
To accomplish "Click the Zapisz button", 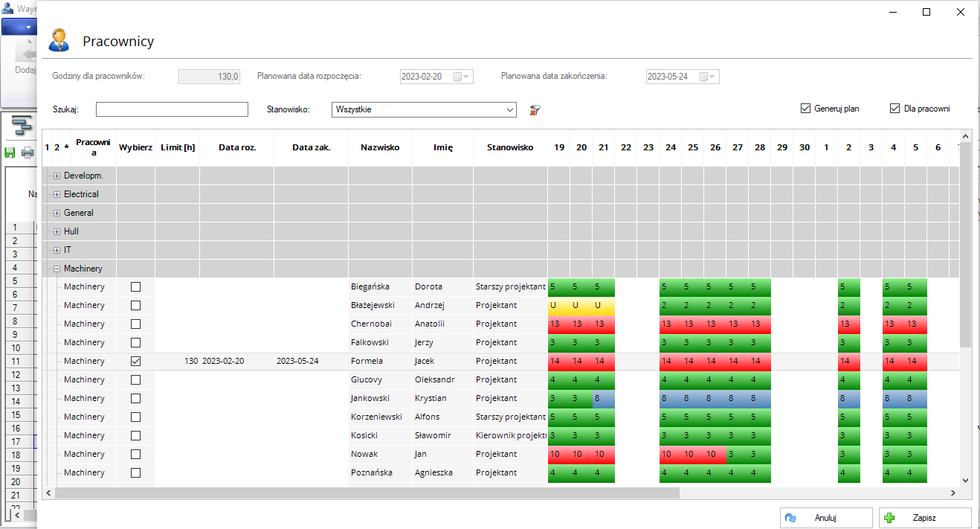I will click(x=925, y=518).
